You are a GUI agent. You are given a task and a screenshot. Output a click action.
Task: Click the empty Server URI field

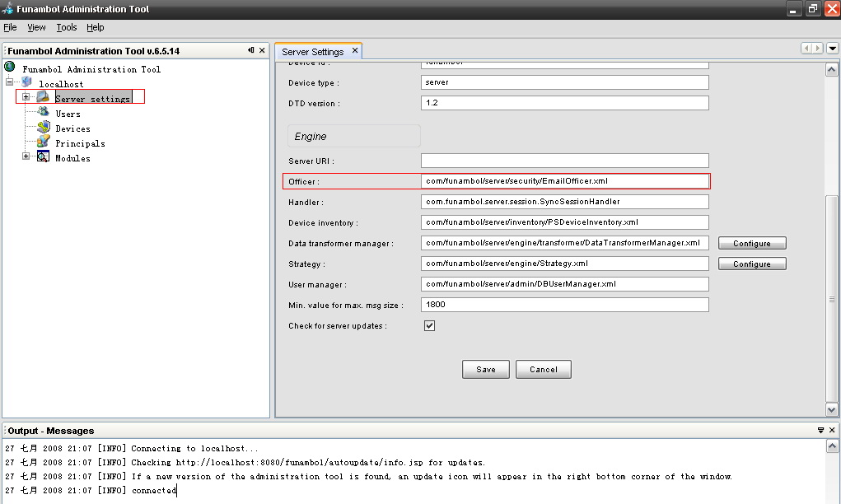pos(565,161)
